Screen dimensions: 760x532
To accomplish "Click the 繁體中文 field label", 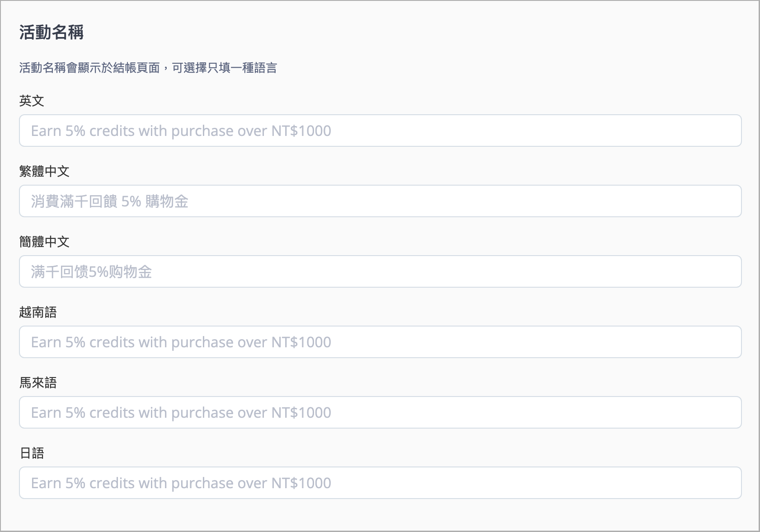I will pos(44,171).
